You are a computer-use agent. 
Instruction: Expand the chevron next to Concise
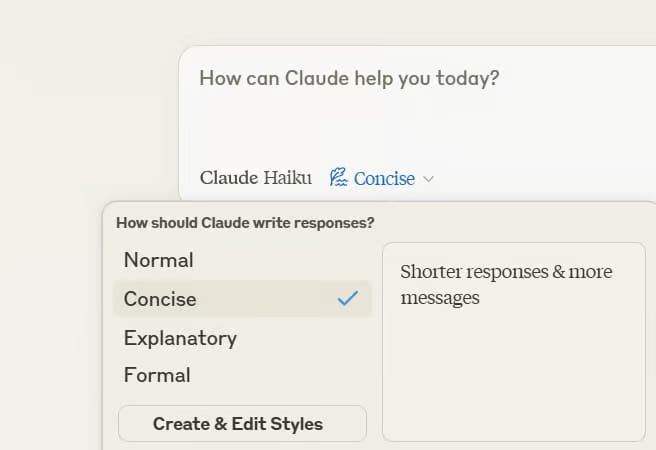(x=428, y=179)
